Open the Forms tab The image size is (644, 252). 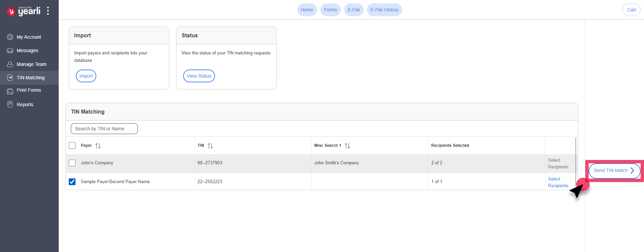coord(330,10)
